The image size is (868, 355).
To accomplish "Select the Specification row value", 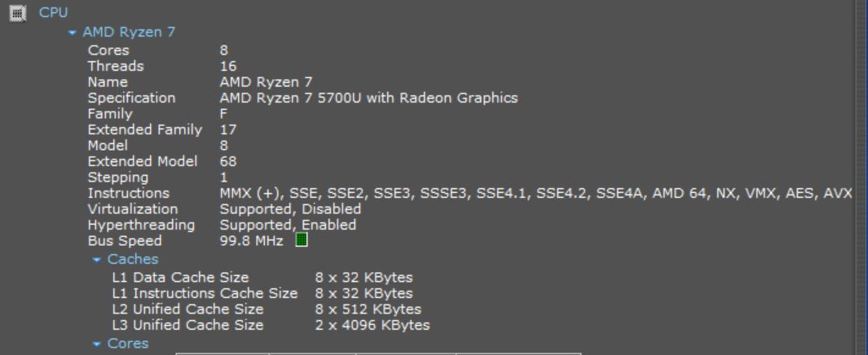I will click(368, 98).
